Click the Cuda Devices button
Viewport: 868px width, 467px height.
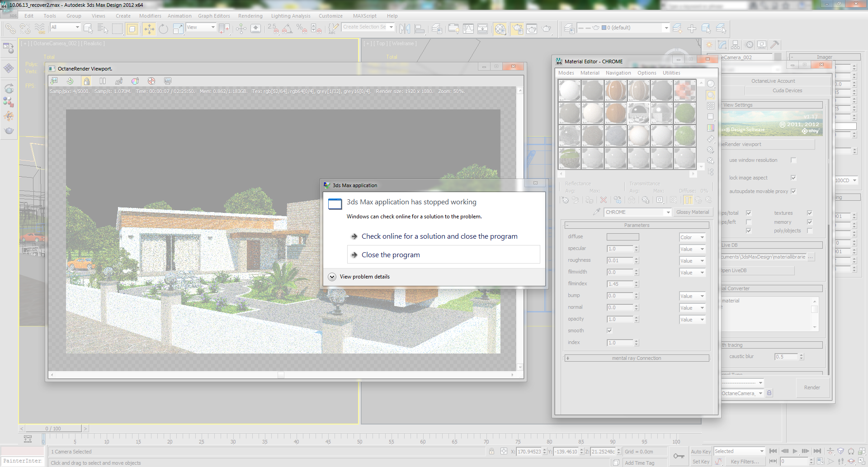pos(787,90)
